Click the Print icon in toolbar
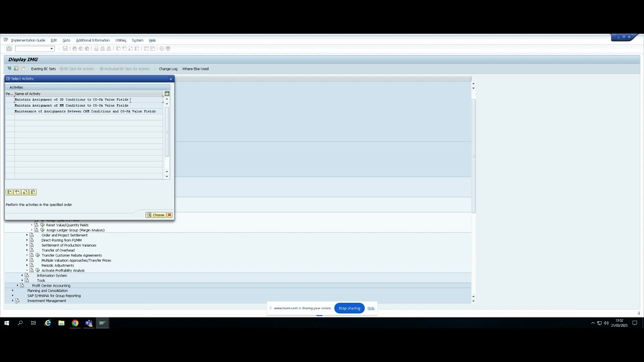644x362 pixels. point(96,49)
